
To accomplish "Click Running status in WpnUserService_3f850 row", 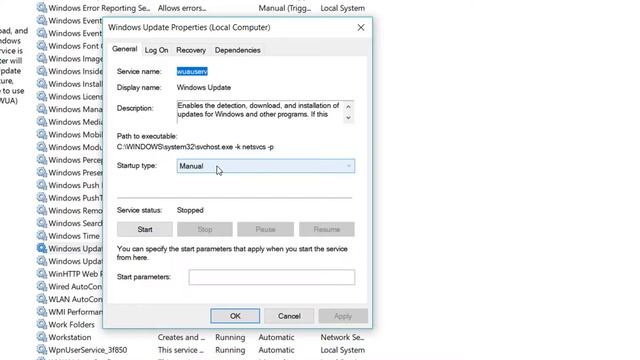I will (x=230, y=350).
